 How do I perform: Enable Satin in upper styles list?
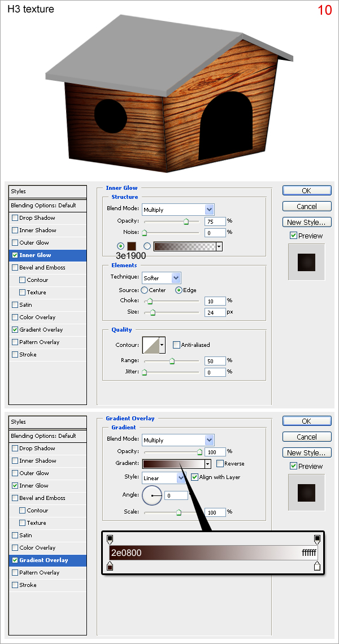15,304
